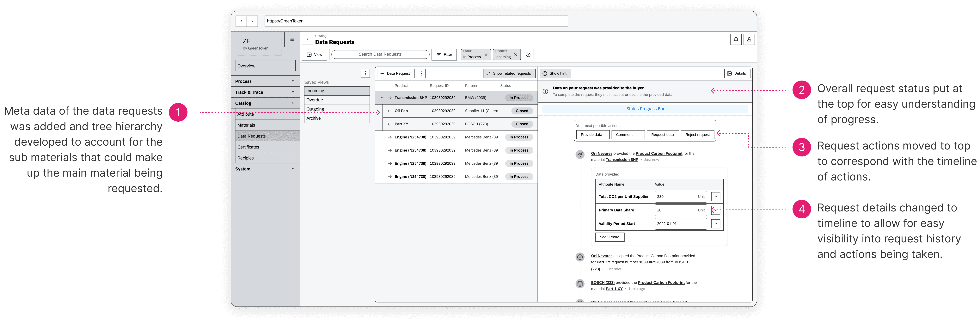Click See 9 more button
This screenshot has height=322, width=980.
click(609, 237)
